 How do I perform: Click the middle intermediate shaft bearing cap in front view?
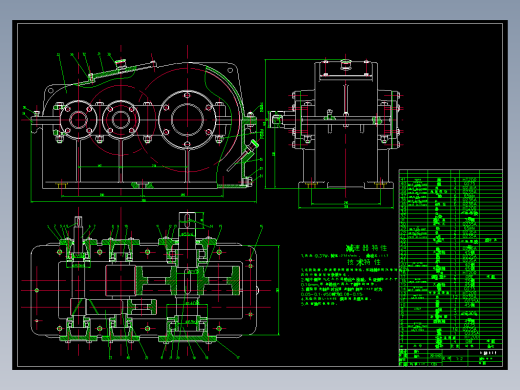click(121, 119)
